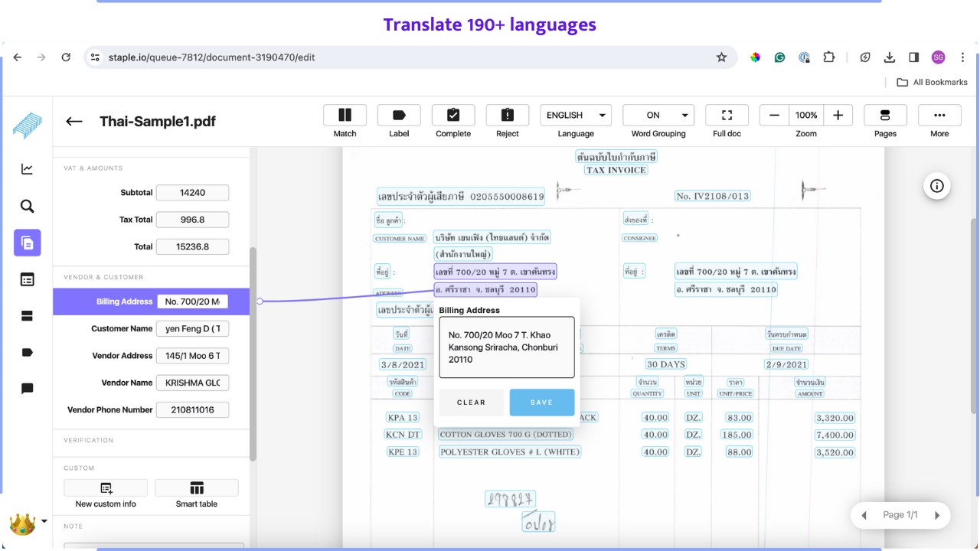Click the Vendor Name input field
980x551 pixels.
[x=192, y=383]
